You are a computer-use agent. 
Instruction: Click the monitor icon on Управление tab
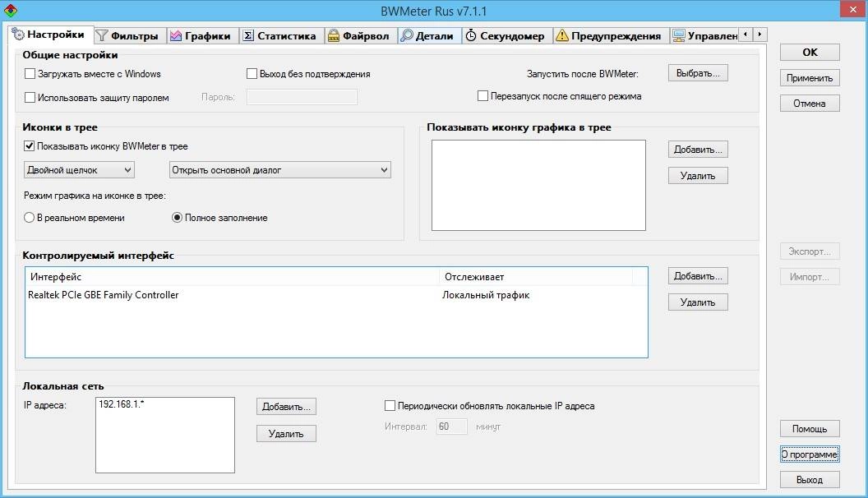coord(679,36)
